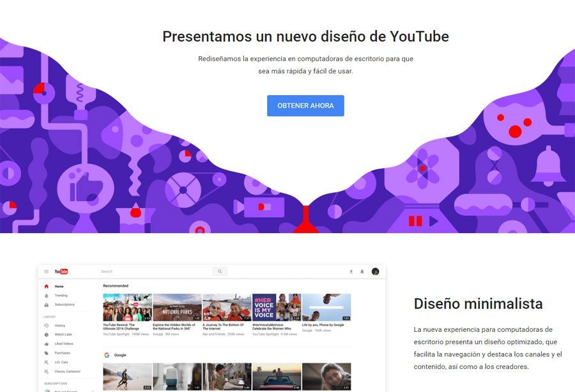Open Subscriptions in the sidebar

pos(65,305)
